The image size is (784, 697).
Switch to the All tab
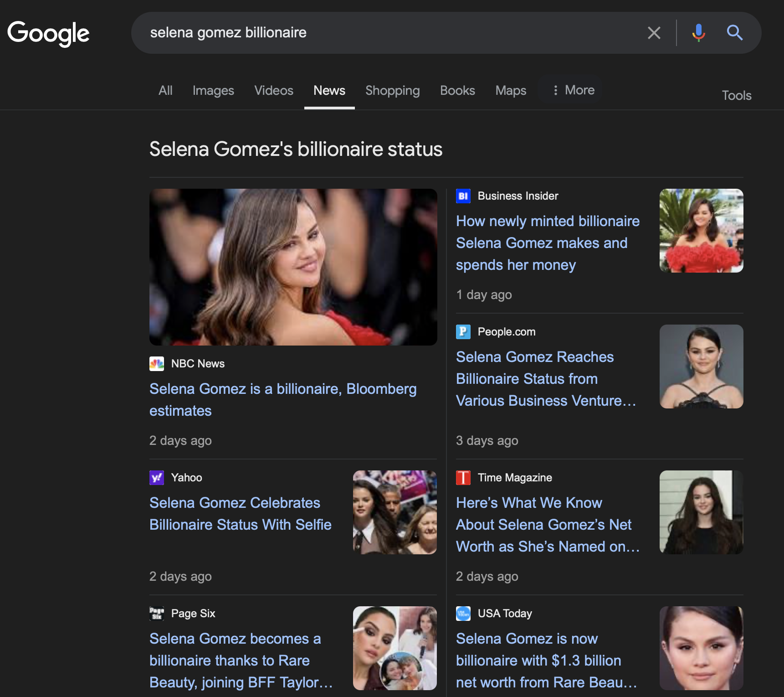(x=165, y=90)
